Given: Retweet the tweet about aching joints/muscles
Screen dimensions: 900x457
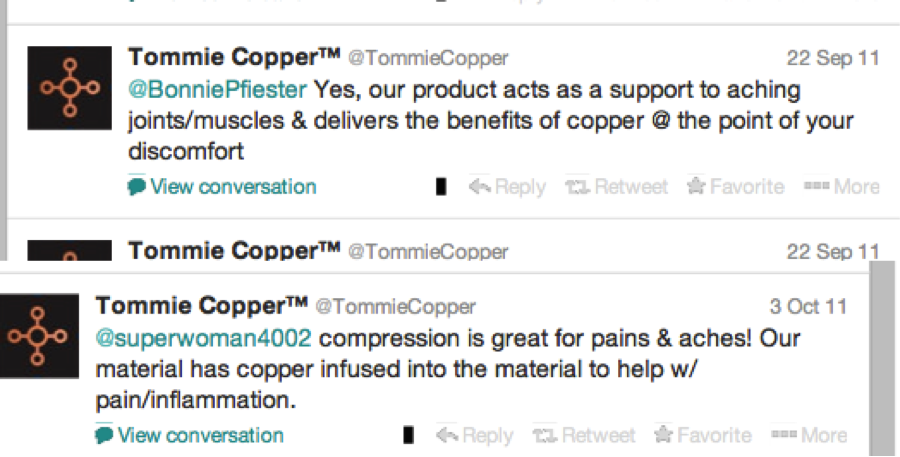Looking at the screenshot, I should tap(616, 187).
